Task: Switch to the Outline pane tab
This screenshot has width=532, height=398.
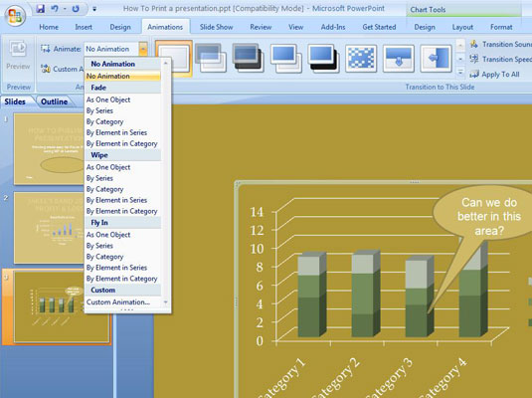Action: 54,101
